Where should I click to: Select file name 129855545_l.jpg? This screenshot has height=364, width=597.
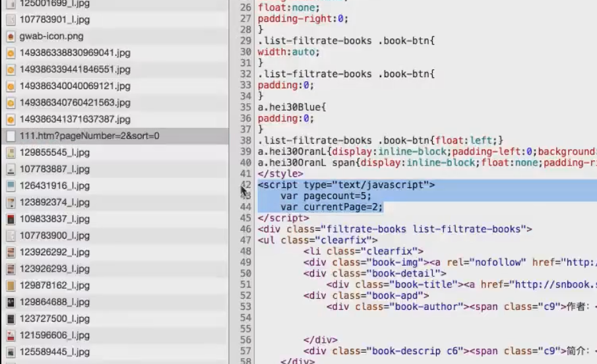click(55, 153)
